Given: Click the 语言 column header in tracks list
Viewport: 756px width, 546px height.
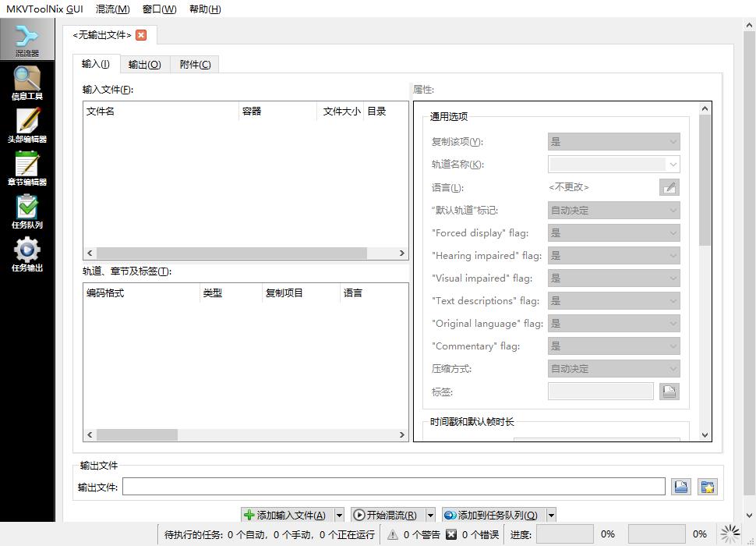Looking at the screenshot, I should click(x=374, y=293).
